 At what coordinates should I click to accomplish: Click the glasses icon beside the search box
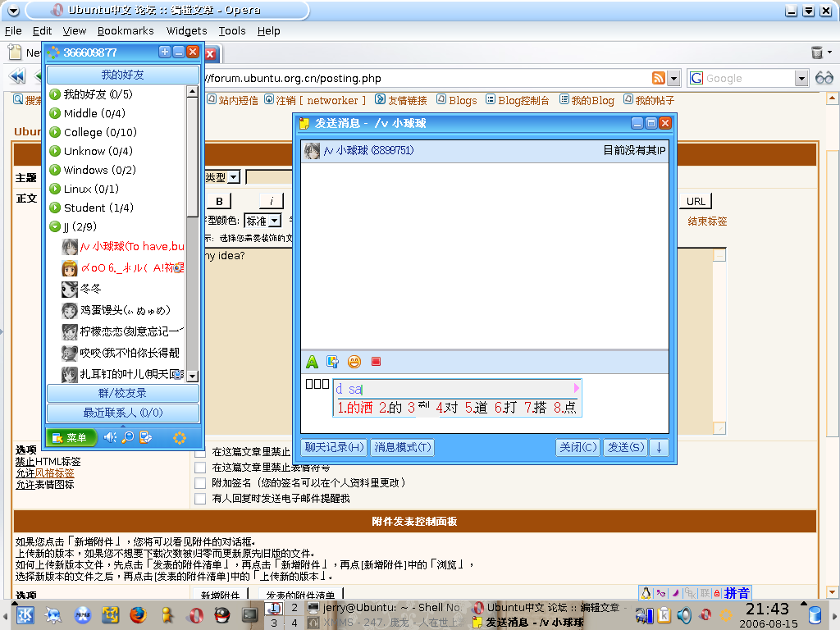coord(824,78)
